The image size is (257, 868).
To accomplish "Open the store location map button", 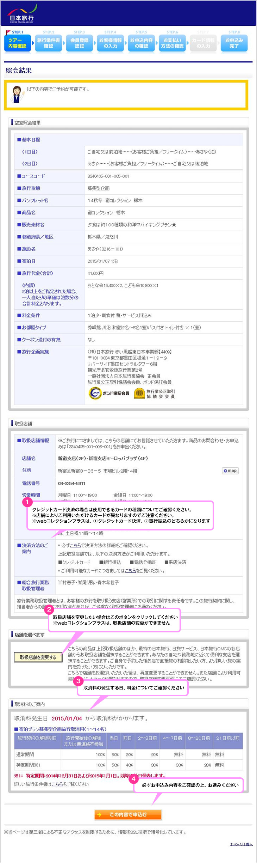I will (230, 471).
